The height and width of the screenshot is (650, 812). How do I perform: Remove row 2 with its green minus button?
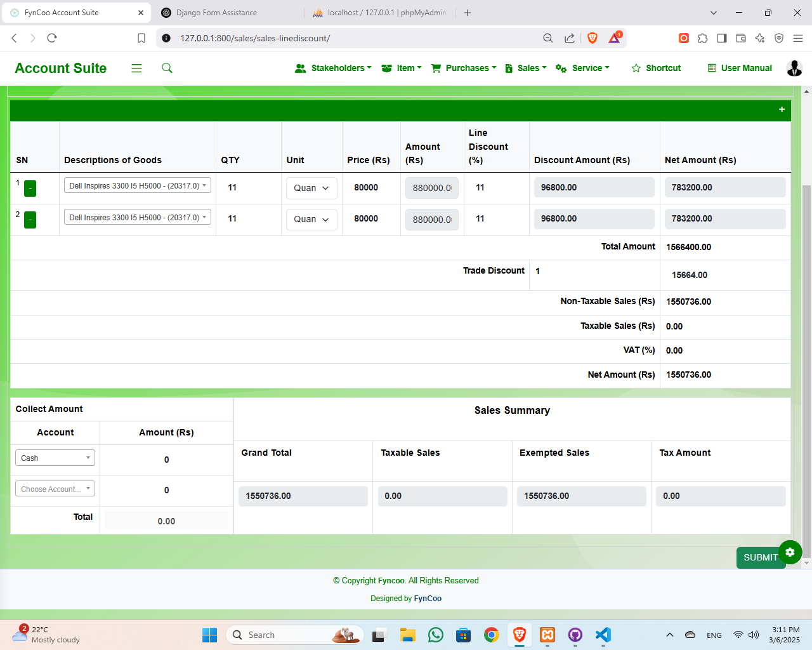pos(30,220)
